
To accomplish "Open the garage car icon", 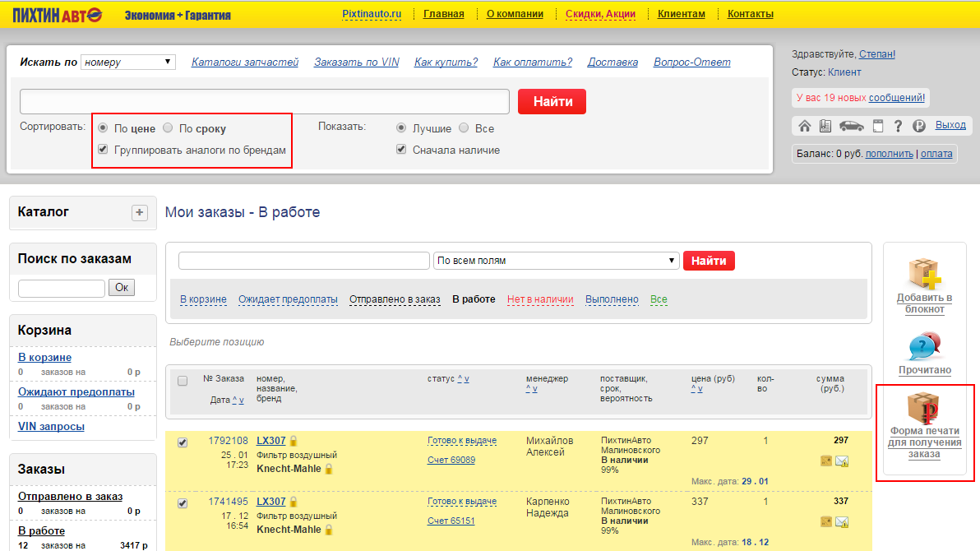I will (x=851, y=126).
